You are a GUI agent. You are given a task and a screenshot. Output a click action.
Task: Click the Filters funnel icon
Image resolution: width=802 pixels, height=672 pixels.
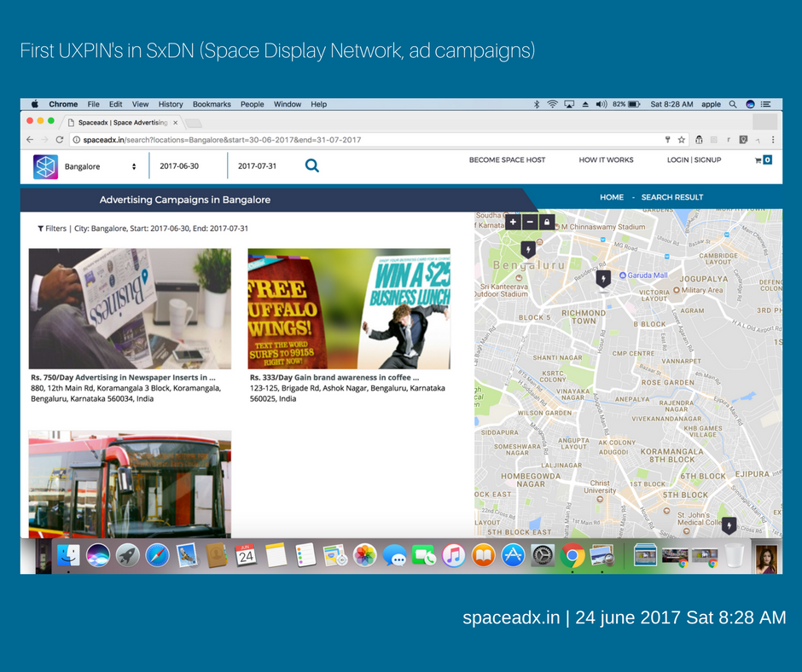click(x=40, y=229)
